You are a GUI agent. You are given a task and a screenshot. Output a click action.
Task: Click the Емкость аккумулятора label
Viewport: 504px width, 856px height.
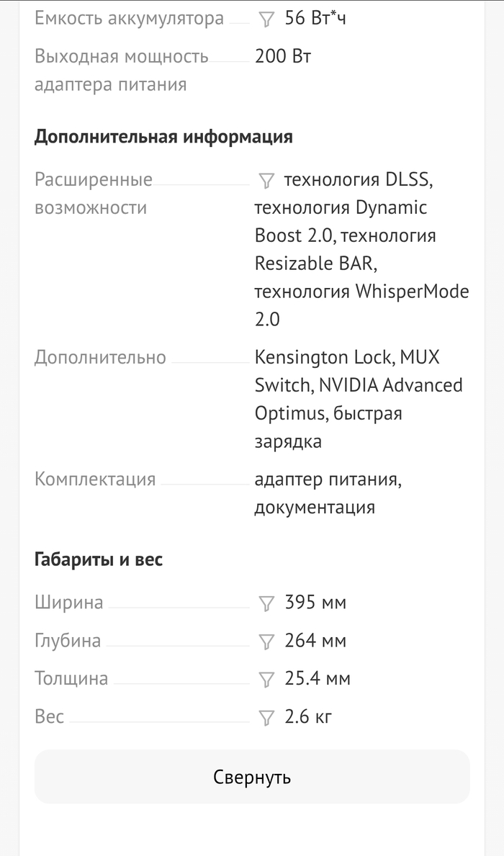(129, 19)
